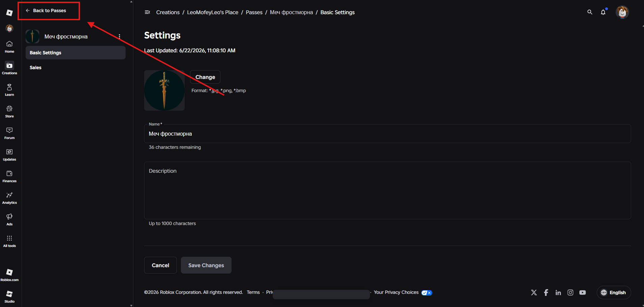
Task: Click the Settings heading
Action: click(x=162, y=35)
